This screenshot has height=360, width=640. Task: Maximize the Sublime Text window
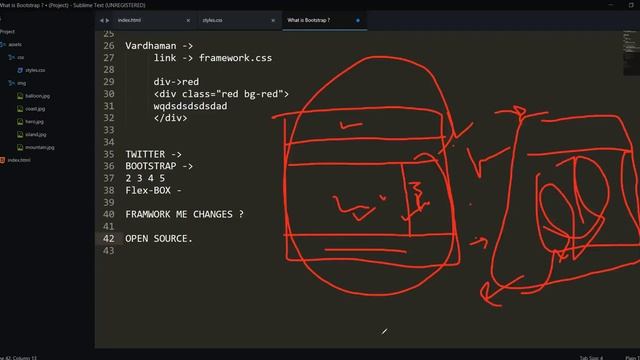click(631, 5)
